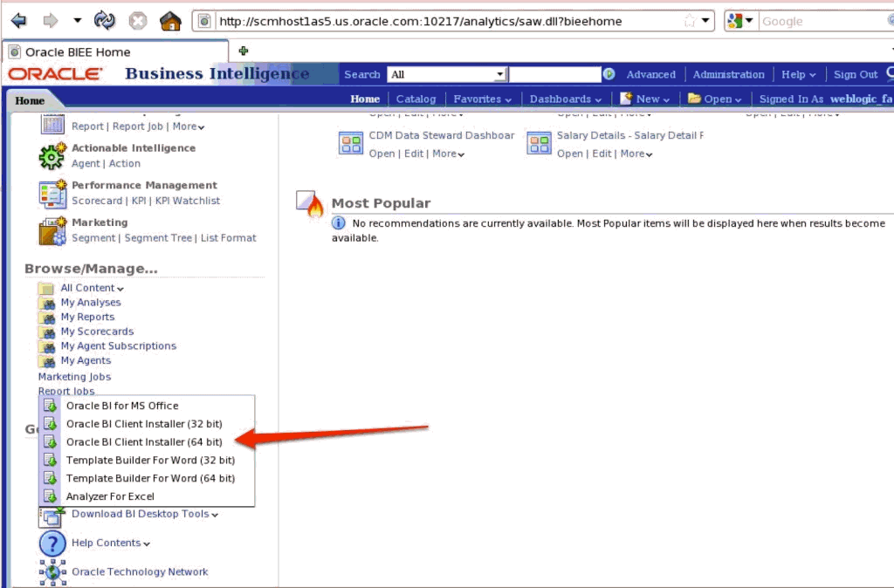The width and height of the screenshot is (894, 588).
Task: Open the New menu
Action: pyautogui.click(x=645, y=99)
